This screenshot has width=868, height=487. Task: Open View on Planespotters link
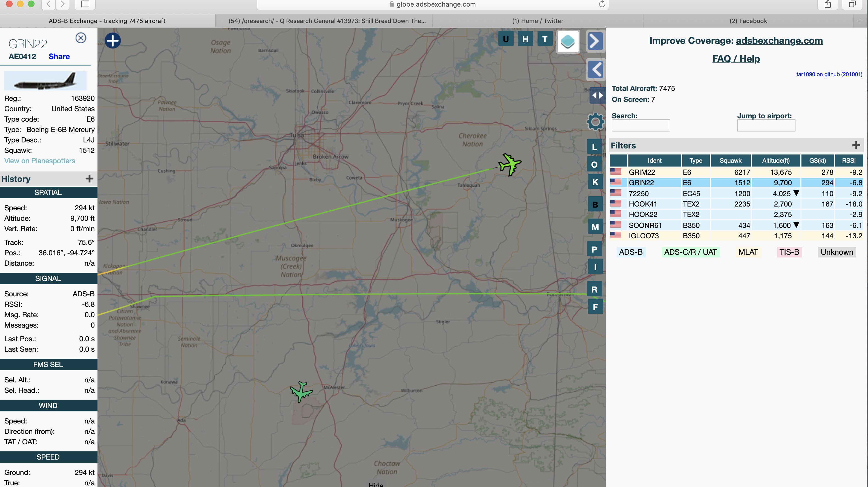point(39,161)
